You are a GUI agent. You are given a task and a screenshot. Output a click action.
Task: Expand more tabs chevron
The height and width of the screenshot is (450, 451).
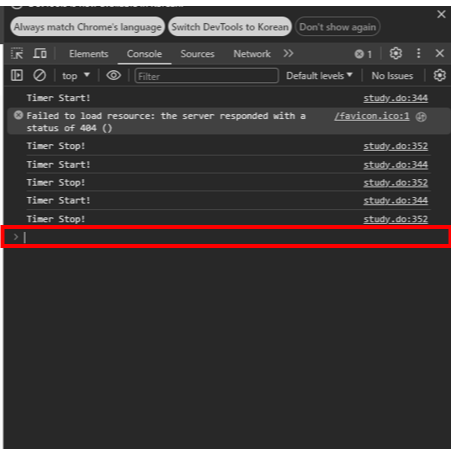tap(288, 53)
